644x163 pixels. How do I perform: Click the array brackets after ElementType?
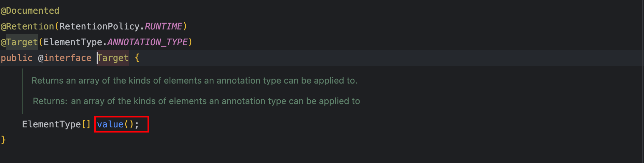pyautogui.click(x=86, y=124)
